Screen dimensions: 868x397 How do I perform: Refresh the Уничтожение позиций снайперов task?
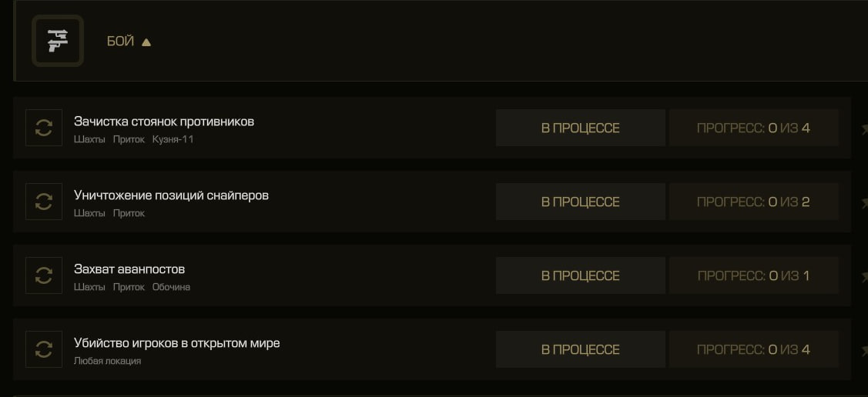click(44, 202)
